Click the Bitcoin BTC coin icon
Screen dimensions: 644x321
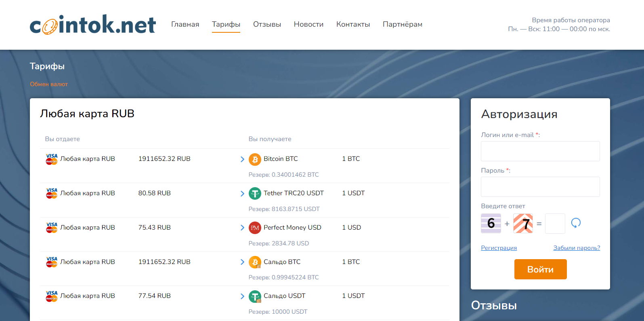pos(255,159)
